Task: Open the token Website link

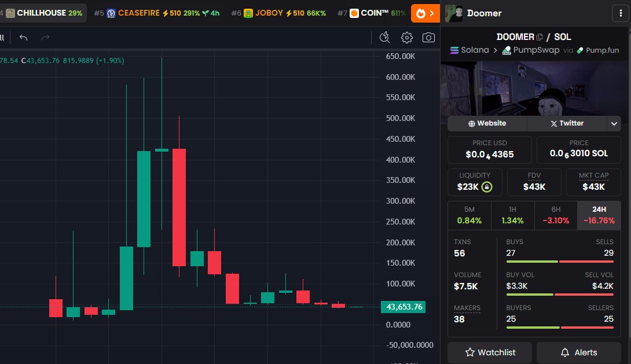Action: point(487,123)
